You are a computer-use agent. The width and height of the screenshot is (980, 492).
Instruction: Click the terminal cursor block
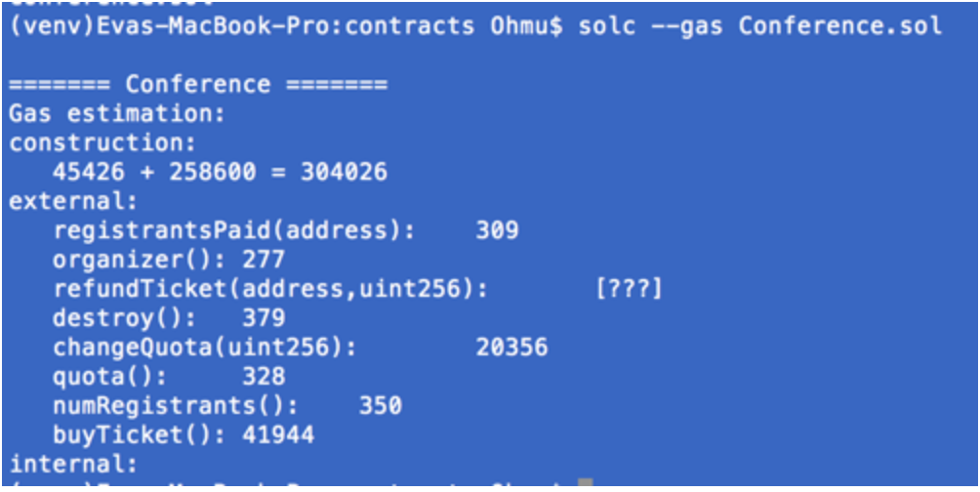click(585, 482)
